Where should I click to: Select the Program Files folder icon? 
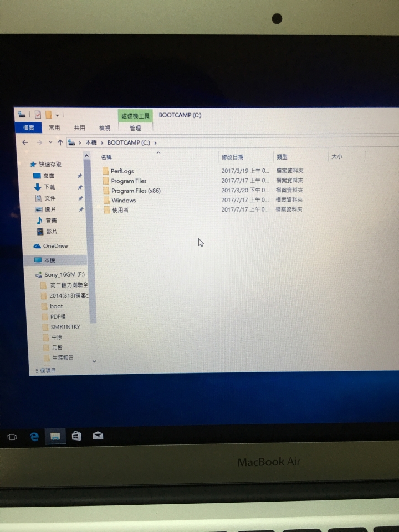click(106, 181)
